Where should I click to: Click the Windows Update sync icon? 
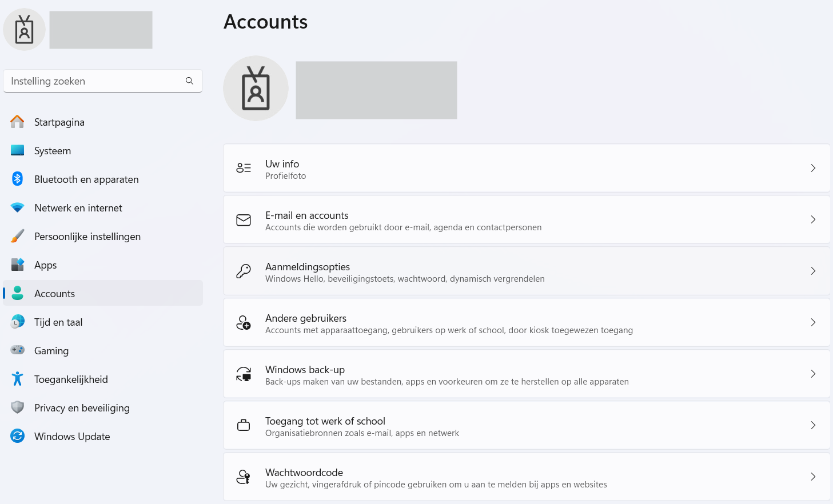click(18, 436)
